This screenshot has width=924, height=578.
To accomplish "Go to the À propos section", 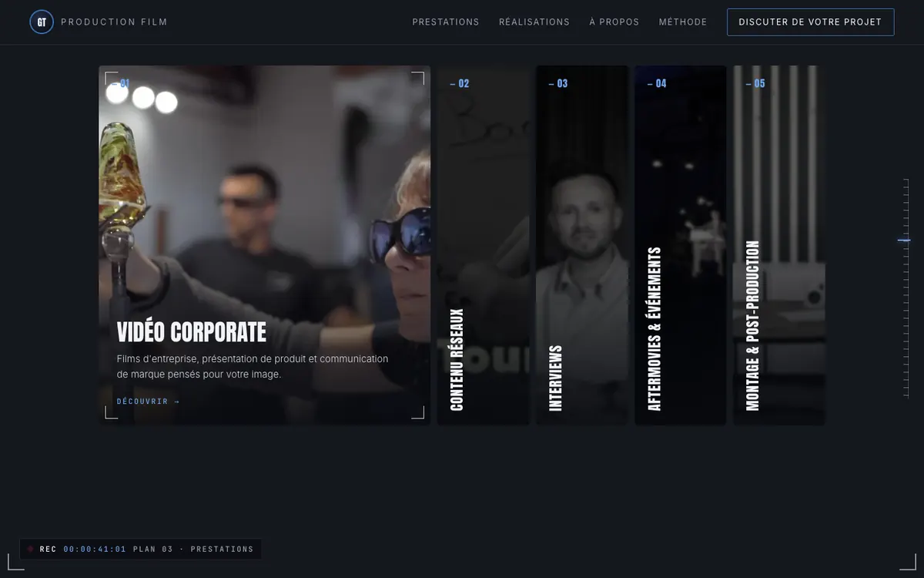I will pos(614,22).
